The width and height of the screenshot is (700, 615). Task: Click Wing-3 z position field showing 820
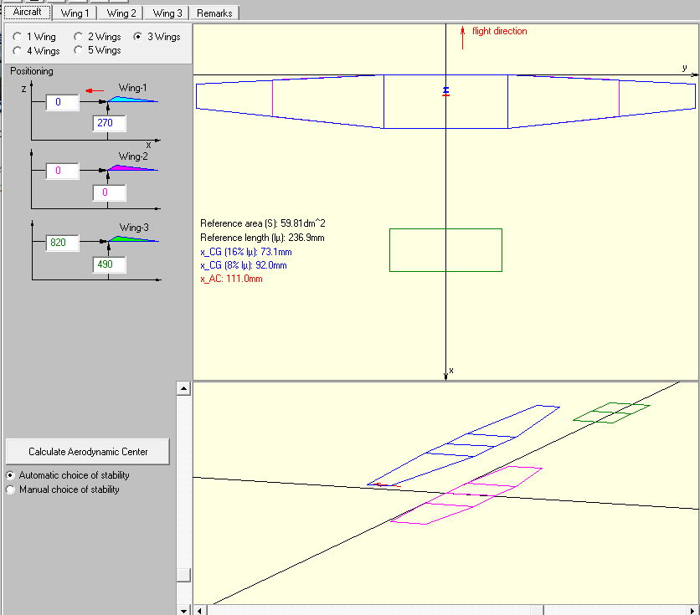pos(61,243)
